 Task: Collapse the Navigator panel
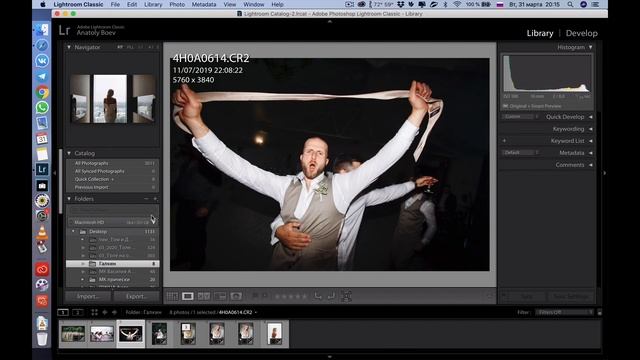point(69,47)
